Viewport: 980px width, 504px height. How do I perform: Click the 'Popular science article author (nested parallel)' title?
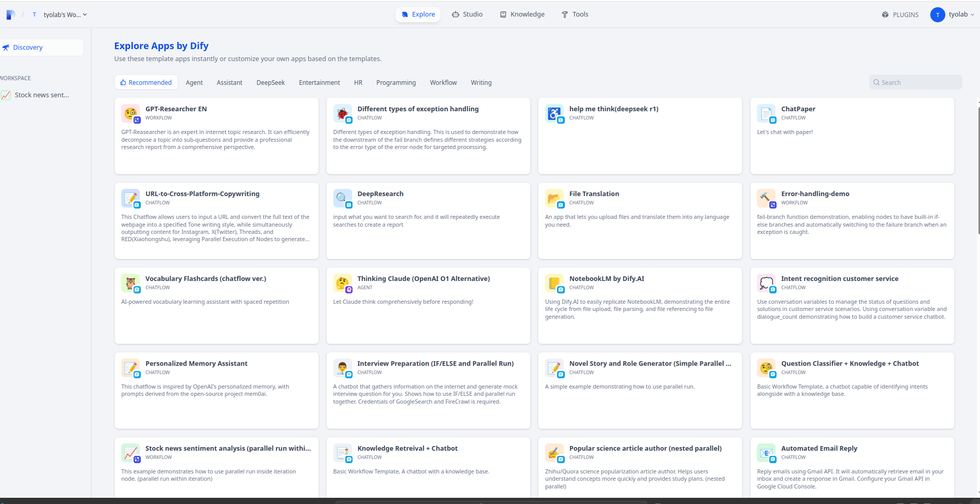(645, 448)
